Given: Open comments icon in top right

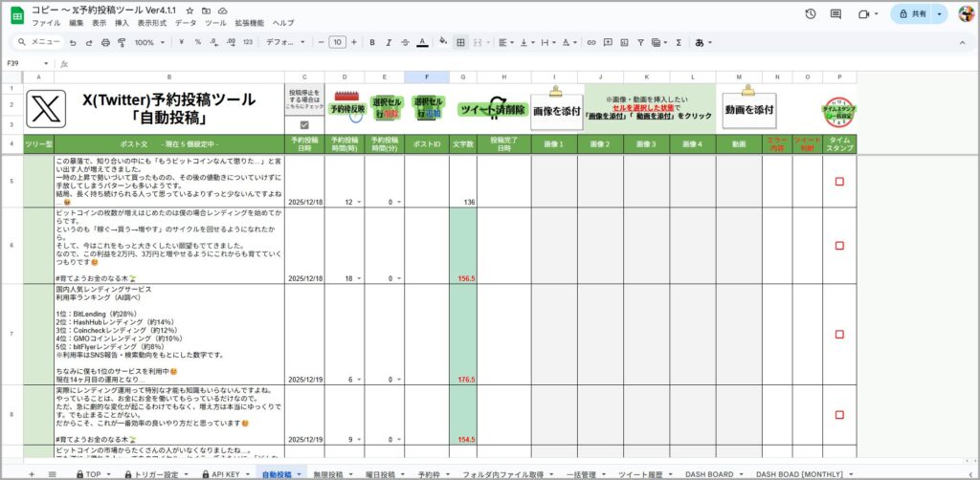Looking at the screenshot, I should 835,14.
